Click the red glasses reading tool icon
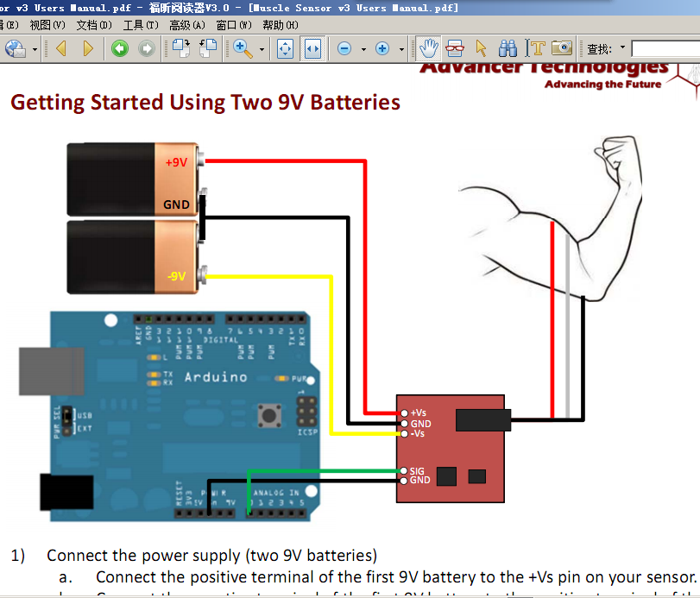Viewport: 700px width, 598px height. 455,48
